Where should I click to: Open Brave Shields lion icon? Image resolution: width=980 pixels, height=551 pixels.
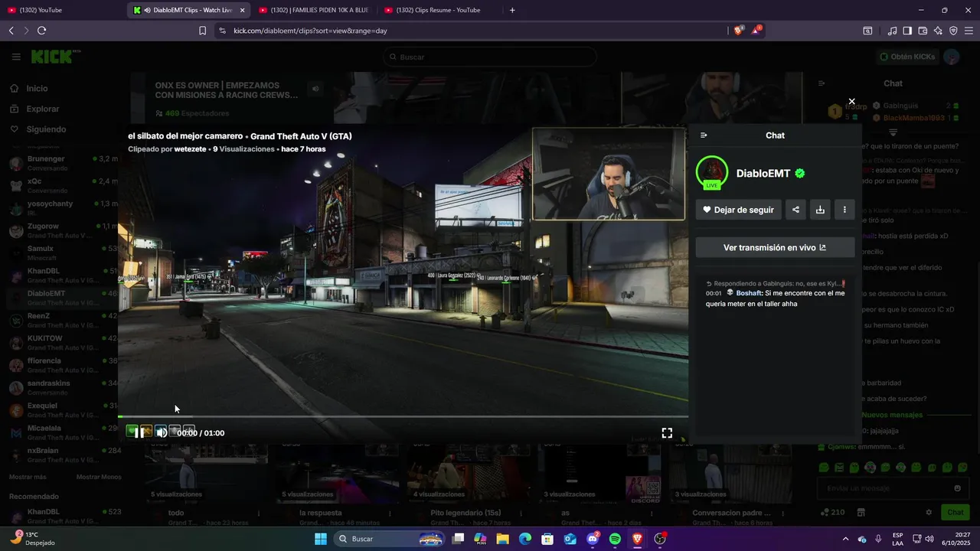click(738, 31)
